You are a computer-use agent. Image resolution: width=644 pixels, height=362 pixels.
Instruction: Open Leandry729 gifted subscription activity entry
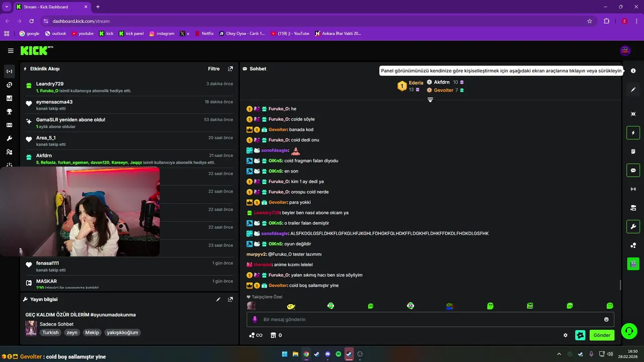(x=129, y=87)
